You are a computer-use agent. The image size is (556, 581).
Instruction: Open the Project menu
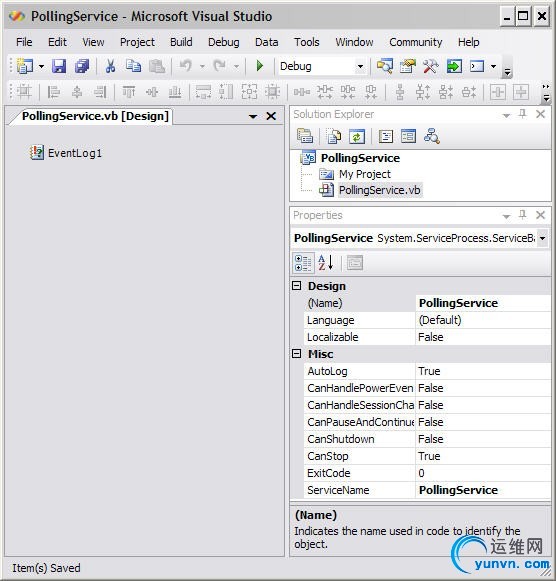pos(137,42)
